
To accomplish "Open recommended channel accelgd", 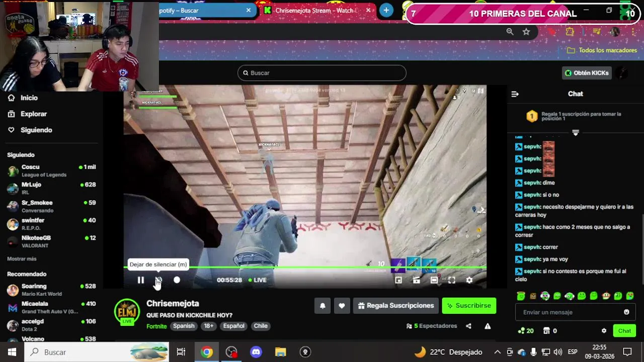I will (x=51, y=325).
